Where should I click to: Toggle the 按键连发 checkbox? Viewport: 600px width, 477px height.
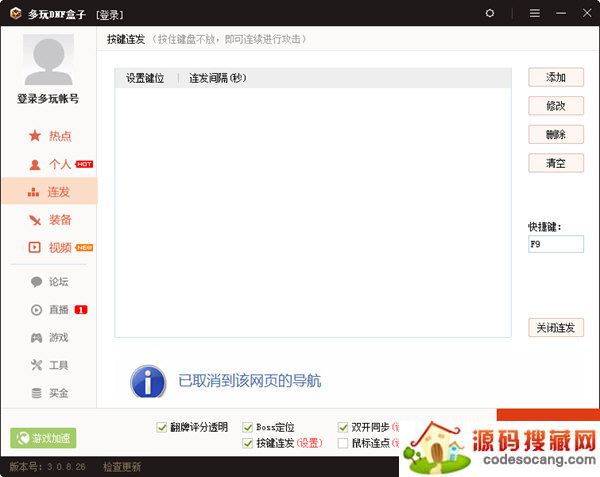tap(248, 443)
